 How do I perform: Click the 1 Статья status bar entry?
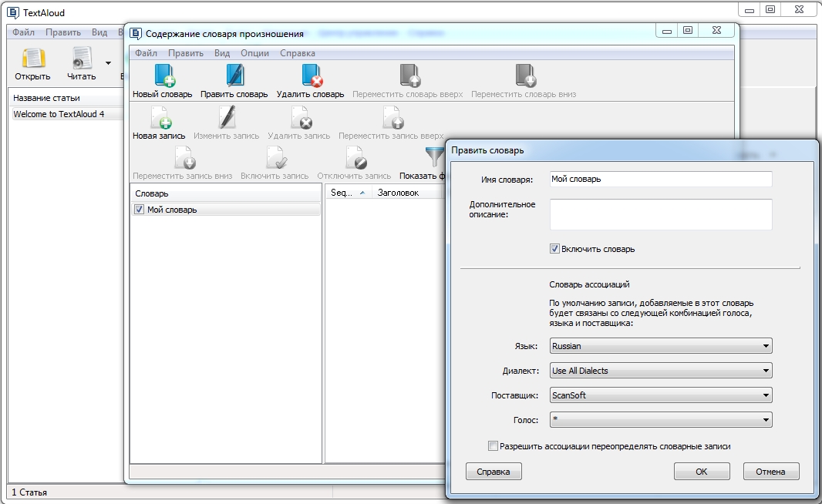pyautogui.click(x=29, y=492)
